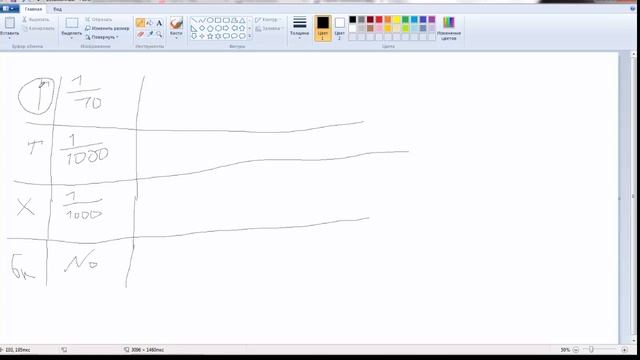Select the Magnifier tool
Screen dimensions: 640x360
[159, 34]
